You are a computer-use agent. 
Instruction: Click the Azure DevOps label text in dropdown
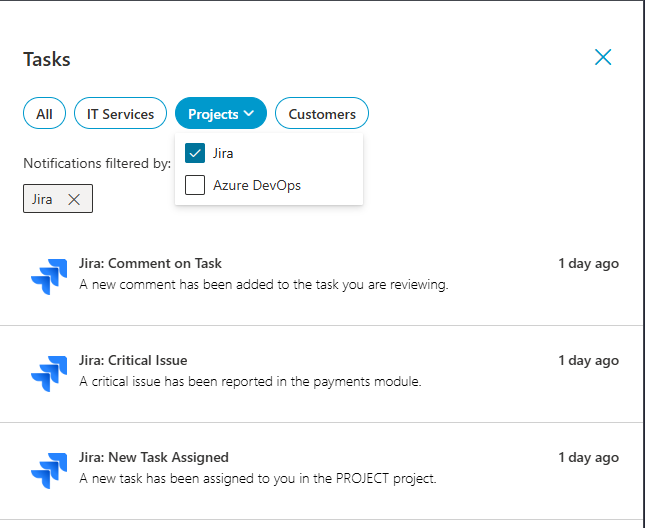[257, 185]
